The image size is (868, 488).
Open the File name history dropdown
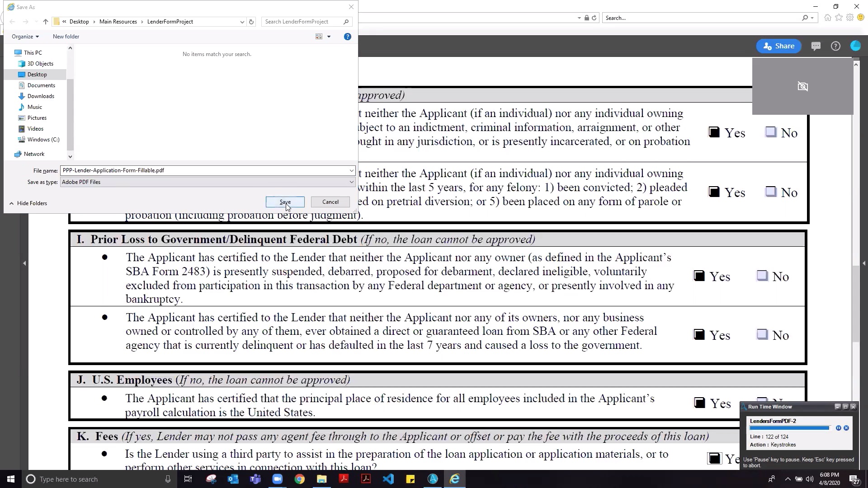(351, 170)
